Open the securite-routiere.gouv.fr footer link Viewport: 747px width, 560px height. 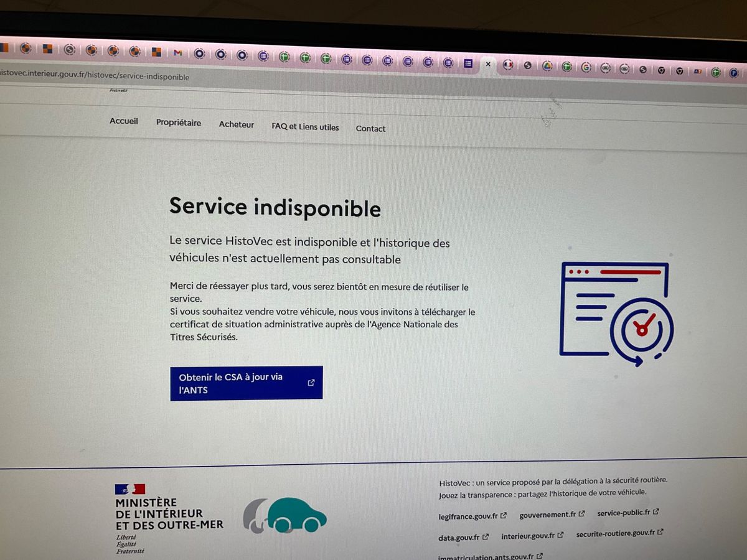[x=620, y=533]
